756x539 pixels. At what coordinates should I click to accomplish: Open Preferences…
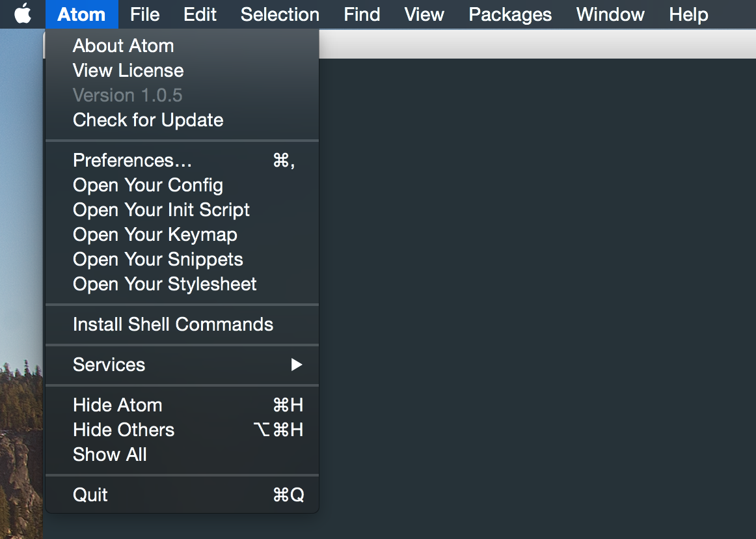182,160
